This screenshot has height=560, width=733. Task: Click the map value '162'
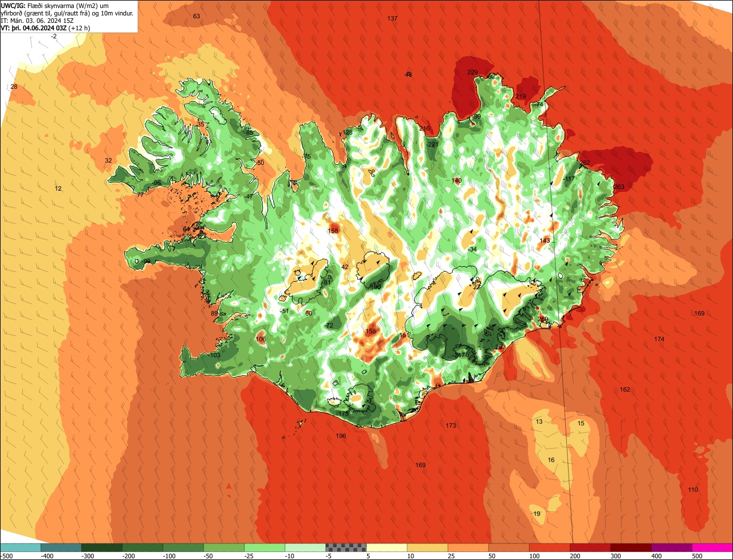tap(625, 389)
